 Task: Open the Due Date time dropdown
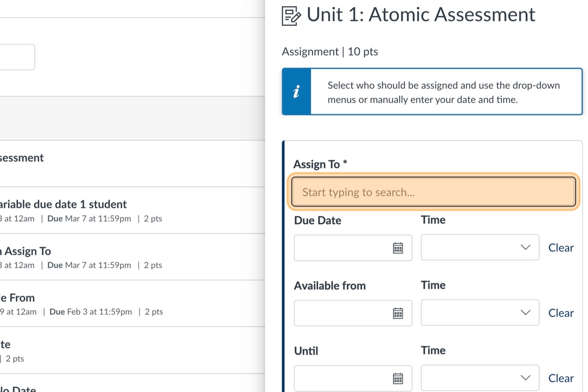[x=526, y=247]
